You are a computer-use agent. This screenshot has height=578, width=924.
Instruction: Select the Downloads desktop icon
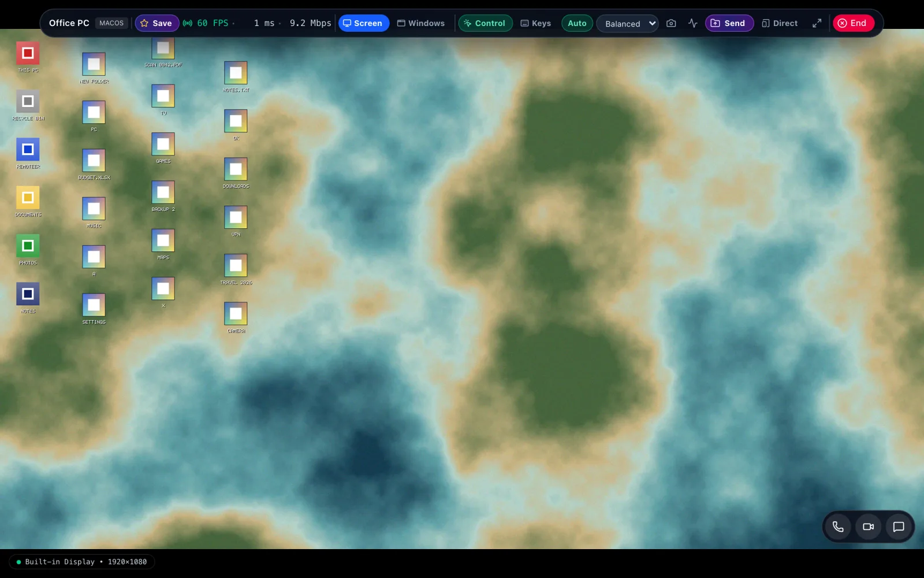[x=236, y=173]
